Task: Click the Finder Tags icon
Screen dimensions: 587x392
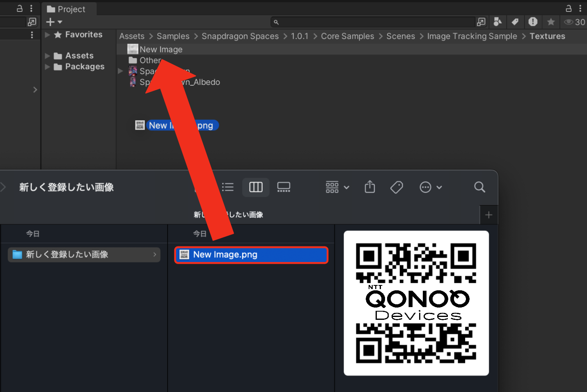Action: (397, 187)
